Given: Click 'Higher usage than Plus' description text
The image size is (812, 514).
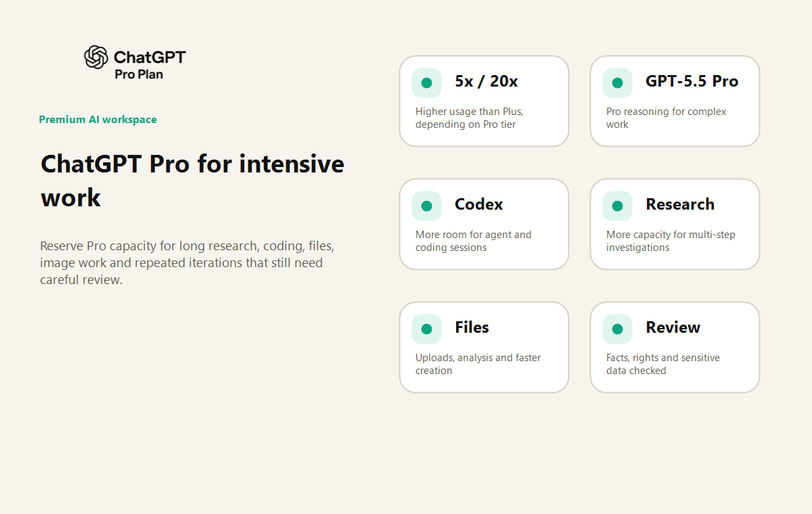Looking at the screenshot, I should click(470, 118).
